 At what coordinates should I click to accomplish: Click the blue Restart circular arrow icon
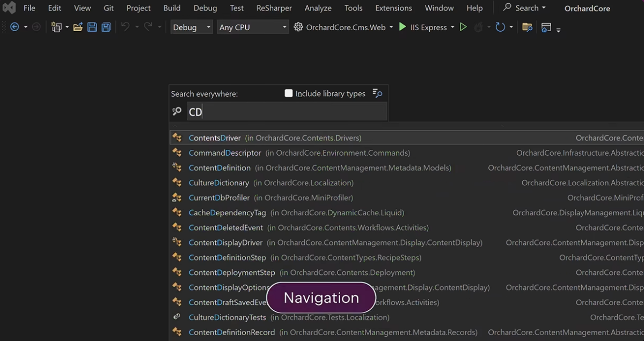500,27
